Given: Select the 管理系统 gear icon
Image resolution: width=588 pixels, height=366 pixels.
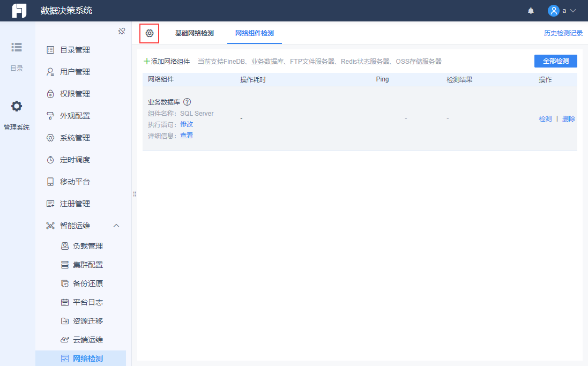Looking at the screenshot, I should click(x=17, y=106).
